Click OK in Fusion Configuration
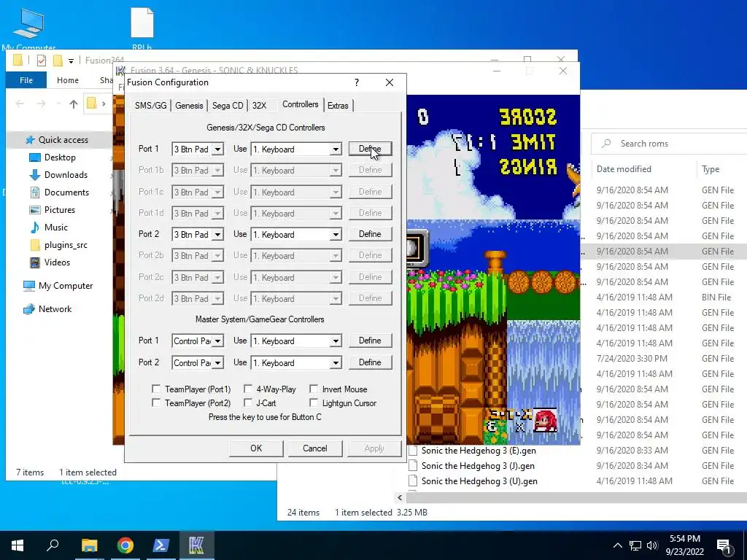Screen dimensions: 747x560 256,448
